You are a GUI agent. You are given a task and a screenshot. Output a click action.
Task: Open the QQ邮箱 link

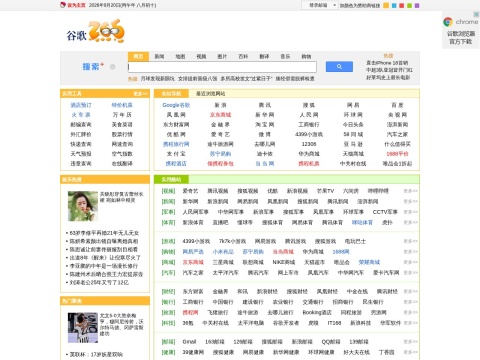(x=331, y=342)
